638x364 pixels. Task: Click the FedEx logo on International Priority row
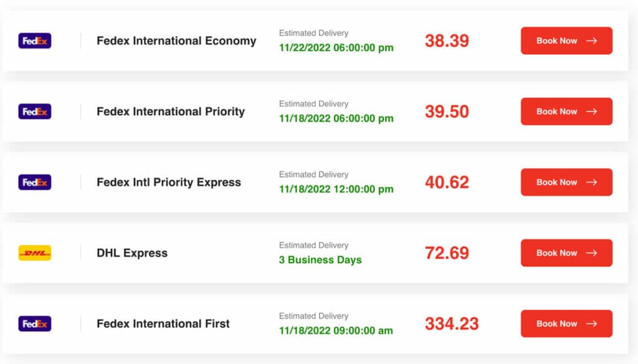tap(34, 111)
